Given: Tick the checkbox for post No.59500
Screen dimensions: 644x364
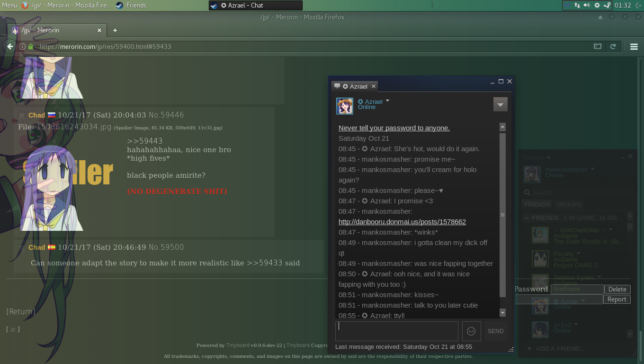Looking at the screenshot, I should pos(22,247).
